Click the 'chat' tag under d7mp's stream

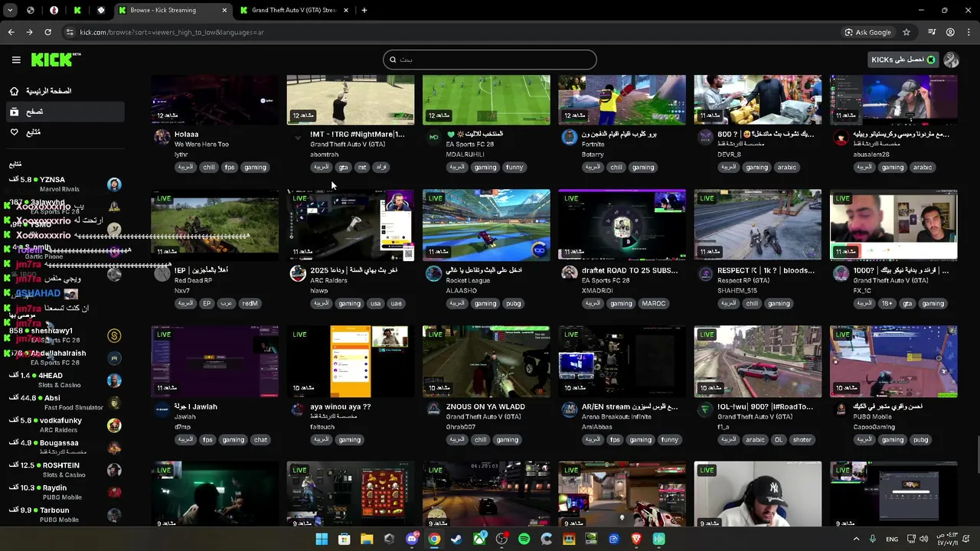pos(260,439)
